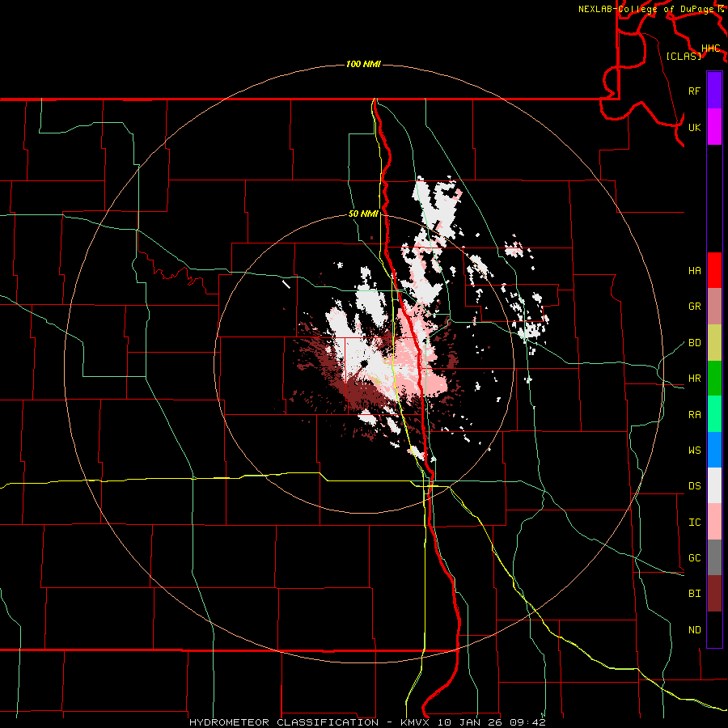
Task: Click the RA light green legend swatch
Action: point(714,414)
